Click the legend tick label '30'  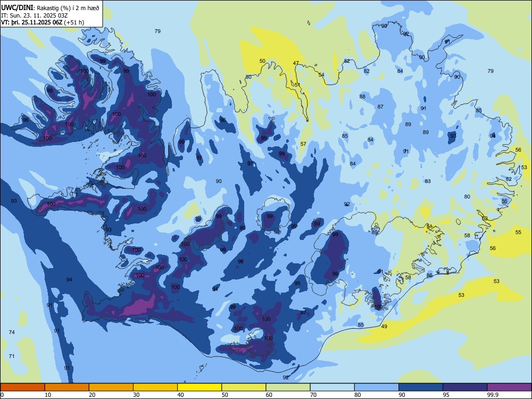click(x=136, y=395)
